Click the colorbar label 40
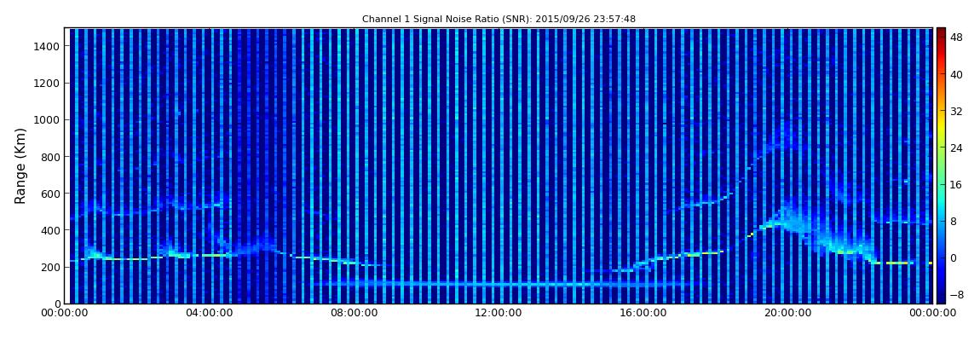This screenshot has width=980, height=347. coord(956,74)
